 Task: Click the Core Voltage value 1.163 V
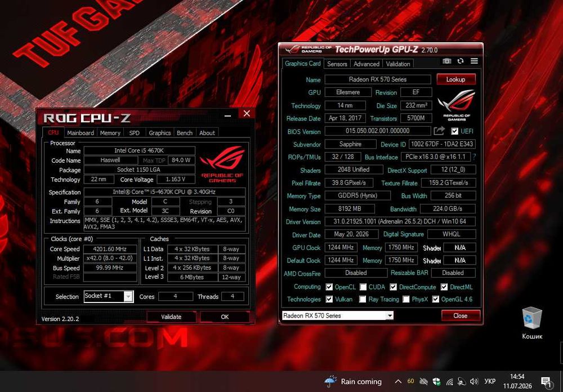pyautogui.click(x=176, y=179)
